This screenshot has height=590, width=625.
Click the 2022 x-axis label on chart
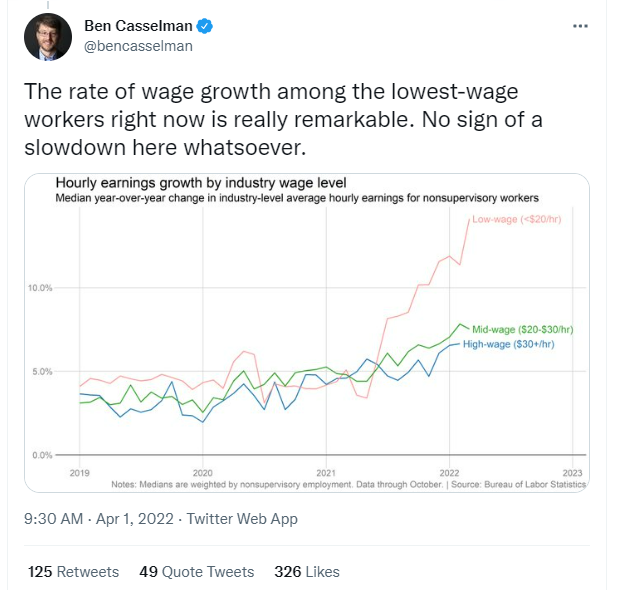[x=449, y=473]
